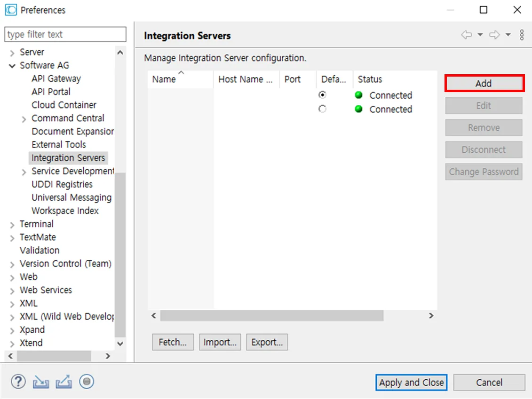532x399 pixels.
Task: Click the Oomph preference recorder icon
Action: point(87,382)
